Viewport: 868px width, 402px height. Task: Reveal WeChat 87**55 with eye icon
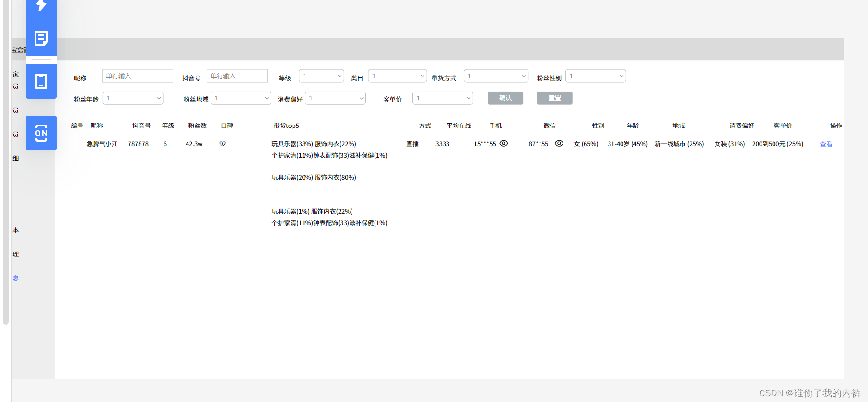click(559, 143)
